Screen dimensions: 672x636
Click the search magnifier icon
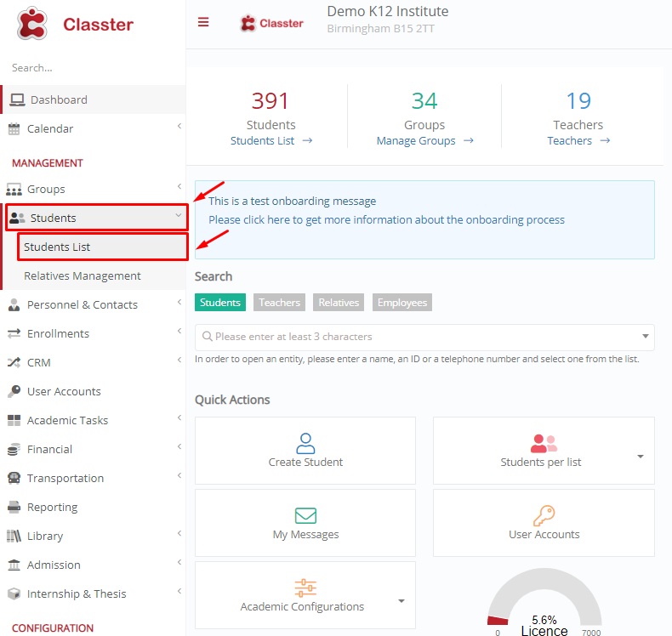click(207, 337)
